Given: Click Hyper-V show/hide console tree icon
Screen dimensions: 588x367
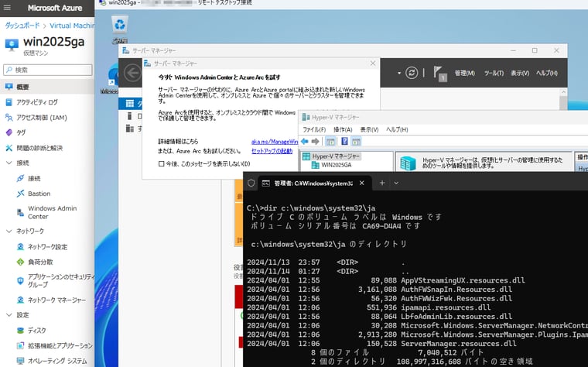Looking at the screenshot, I should pos(330,142).
